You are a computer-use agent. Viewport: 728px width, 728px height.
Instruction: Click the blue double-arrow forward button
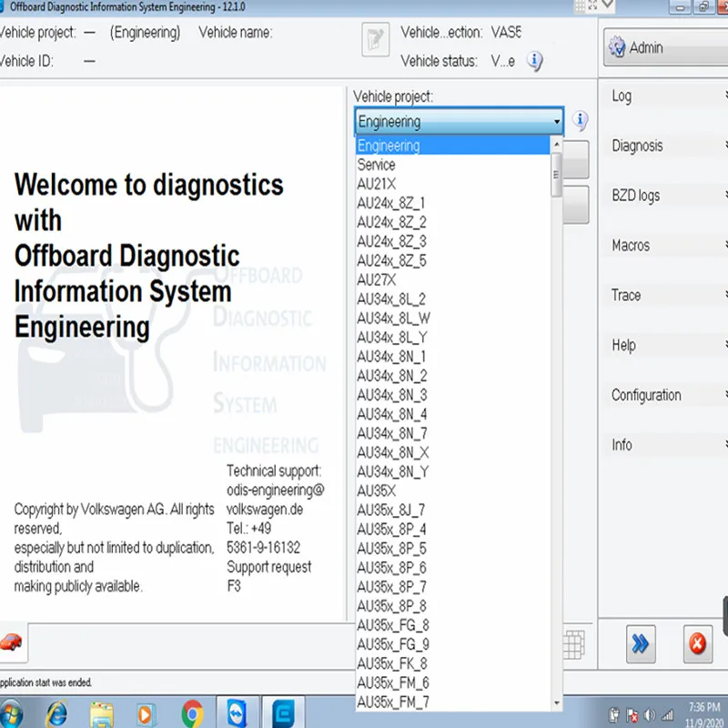[x=641, y=644]
